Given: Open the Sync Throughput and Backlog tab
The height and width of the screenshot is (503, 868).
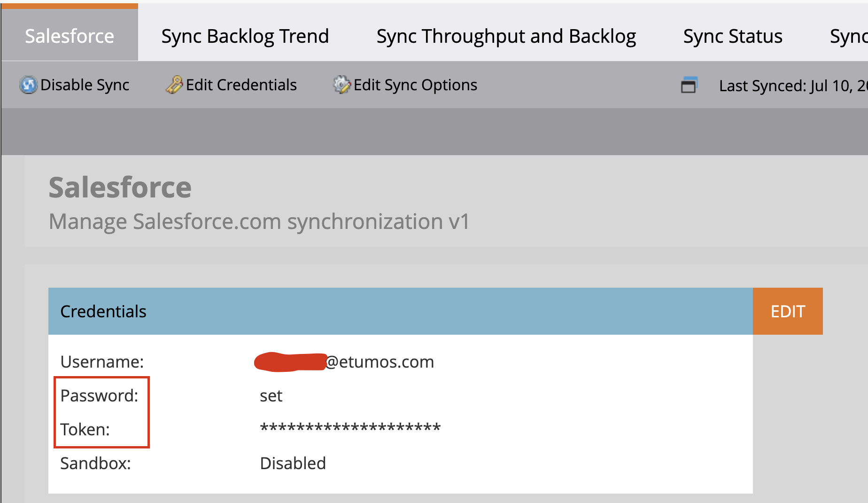Looking at the screenshot, I should [506, 36].
